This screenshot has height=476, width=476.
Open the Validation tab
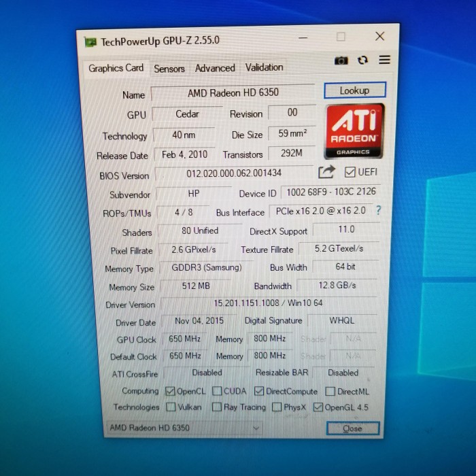(264, 67)
